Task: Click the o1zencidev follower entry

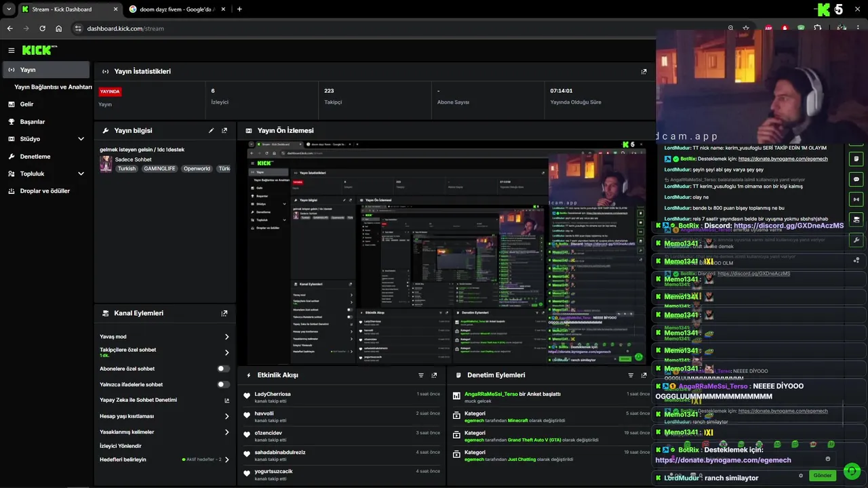Action: 341,436
